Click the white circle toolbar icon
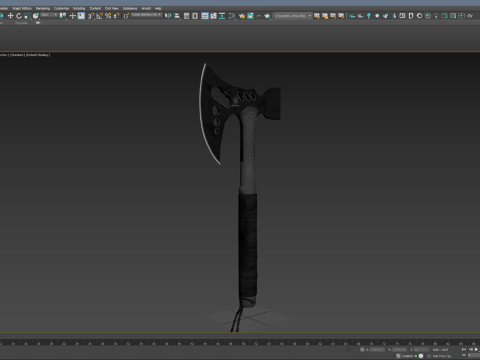The height and width of the screenshot is (360, 480). click(377, 16)
